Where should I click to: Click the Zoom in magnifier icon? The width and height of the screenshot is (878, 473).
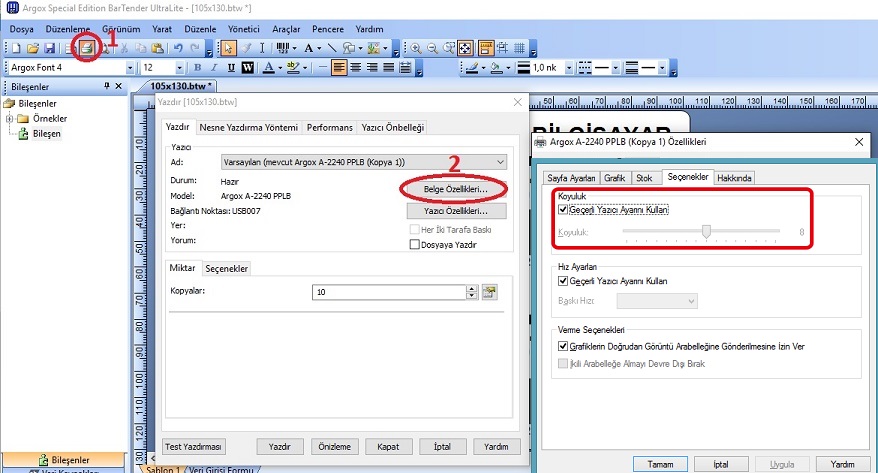click(416, 48)
